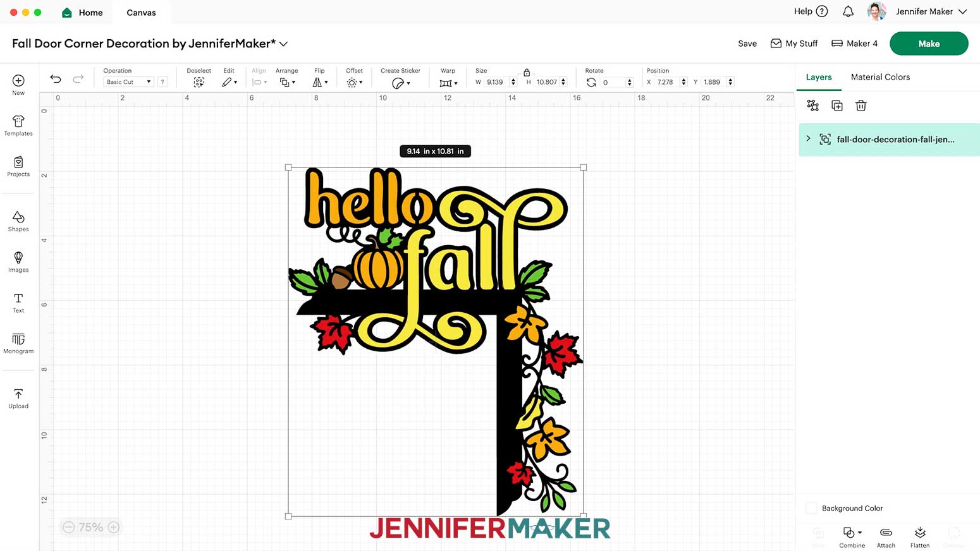980x551 pixels.
Task: Open the Projects panel
Action: pos(18,166)
